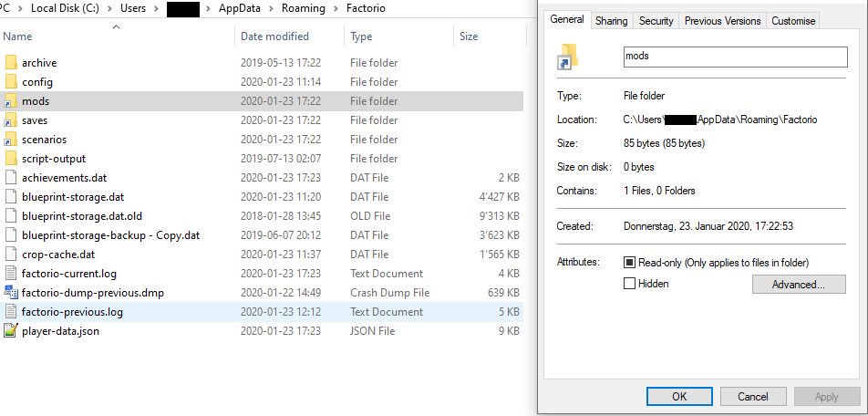The height and width of the screenshot is (416, 868).
Task: Click the archive folder icon
Action: tap(11, 63)
